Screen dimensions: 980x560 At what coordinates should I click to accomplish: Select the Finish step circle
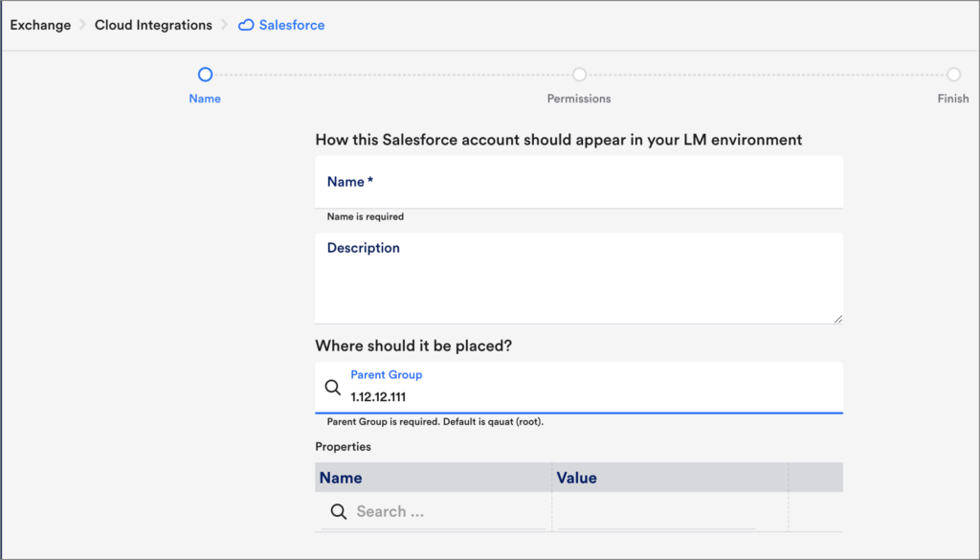(x=953, y=75)
